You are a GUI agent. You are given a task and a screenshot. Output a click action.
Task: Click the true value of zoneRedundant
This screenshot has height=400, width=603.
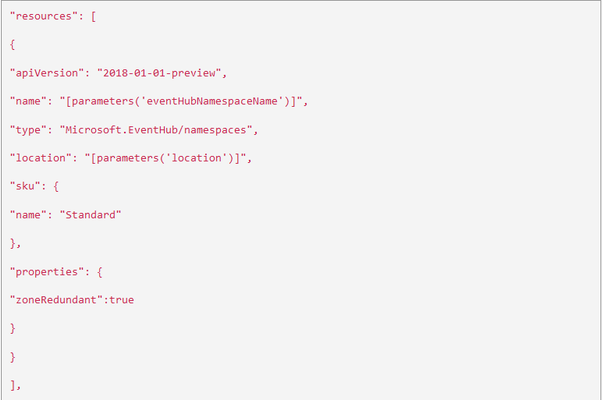click(122, 300)
